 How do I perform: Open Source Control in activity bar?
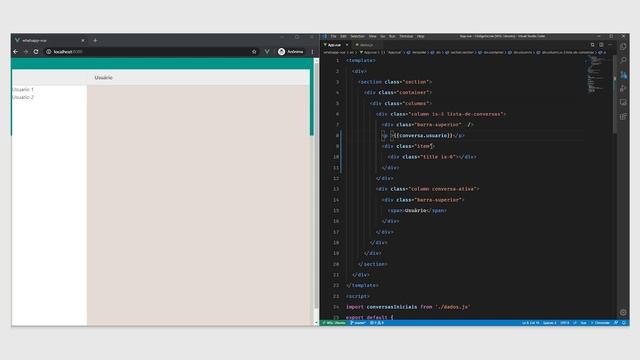coord(623,75)
